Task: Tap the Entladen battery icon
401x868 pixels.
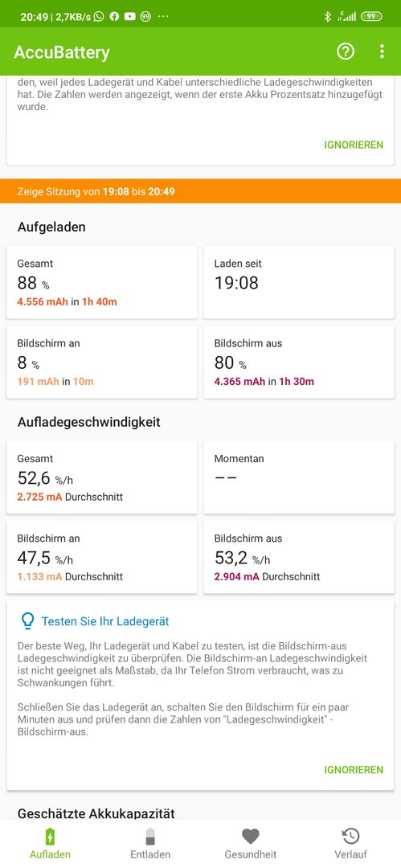Action: [150, 836]
